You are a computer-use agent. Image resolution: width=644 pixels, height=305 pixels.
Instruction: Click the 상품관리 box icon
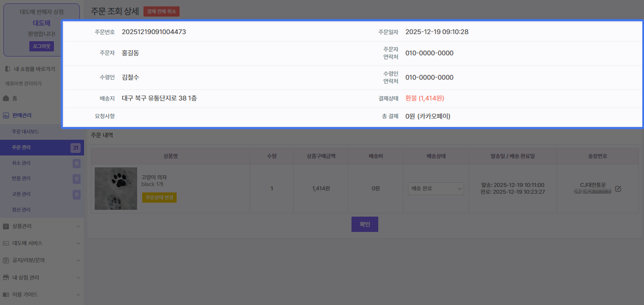click(x=6, y=226)
